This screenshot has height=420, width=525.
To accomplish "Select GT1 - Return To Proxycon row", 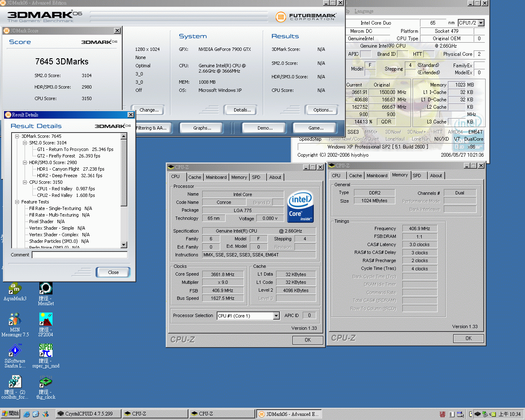I will [x=75, y=149].
